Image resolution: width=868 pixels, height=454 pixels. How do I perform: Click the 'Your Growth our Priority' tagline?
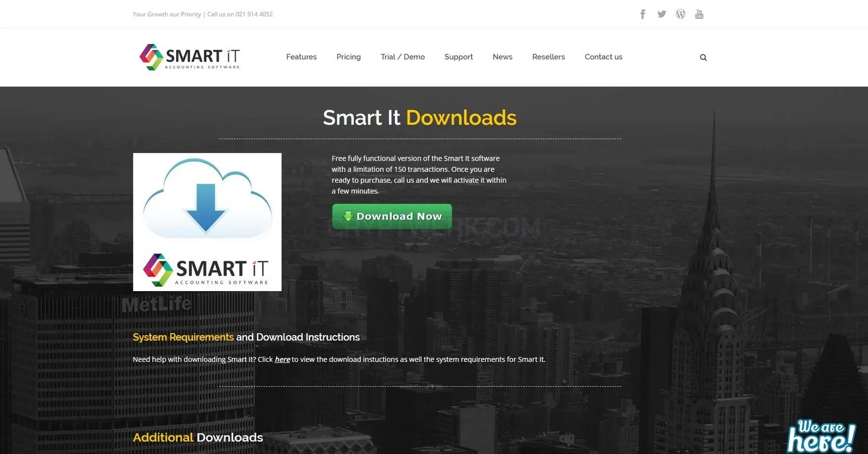pyautogui.click(x=167, y=14)
